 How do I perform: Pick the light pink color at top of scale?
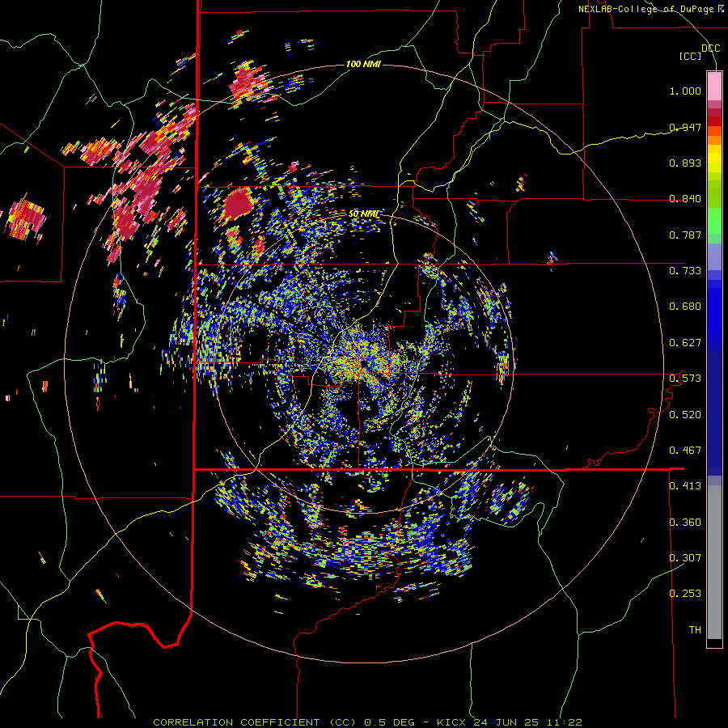[714, 86]
